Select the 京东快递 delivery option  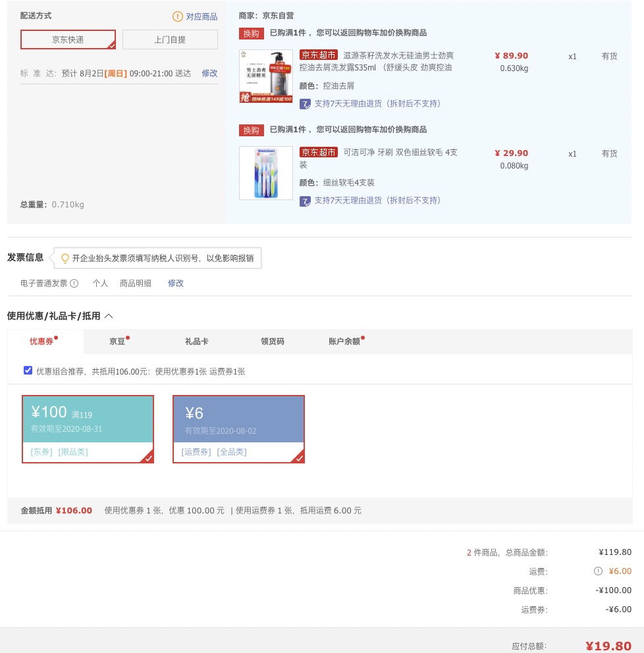click(x=68, y=39)
